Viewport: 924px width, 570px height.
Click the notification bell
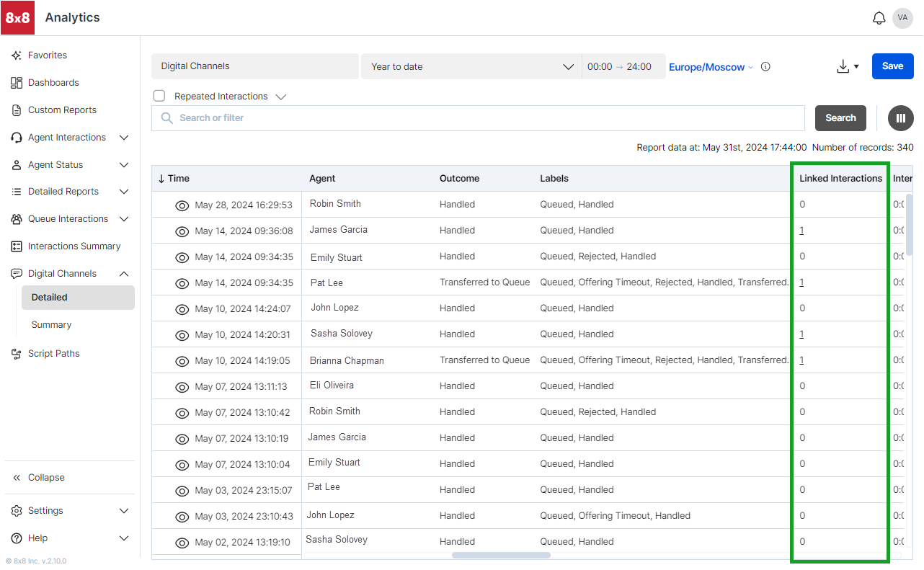[879, 17]
